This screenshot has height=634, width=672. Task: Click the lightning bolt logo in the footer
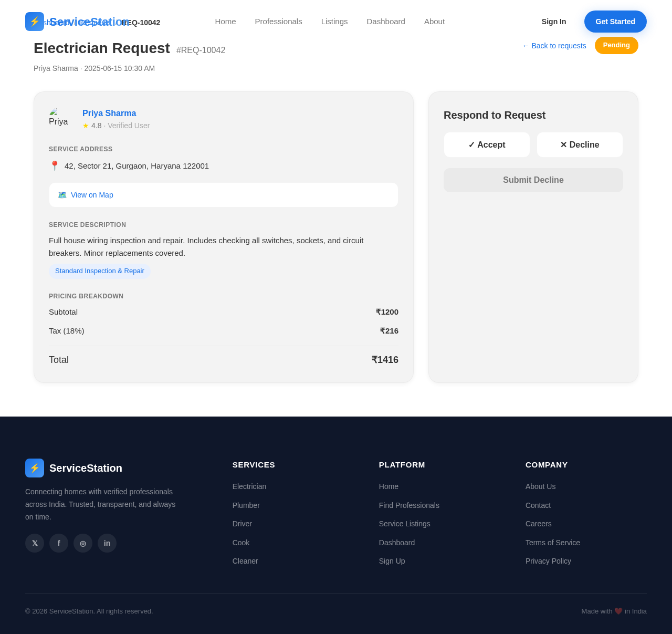coord(35,468)
